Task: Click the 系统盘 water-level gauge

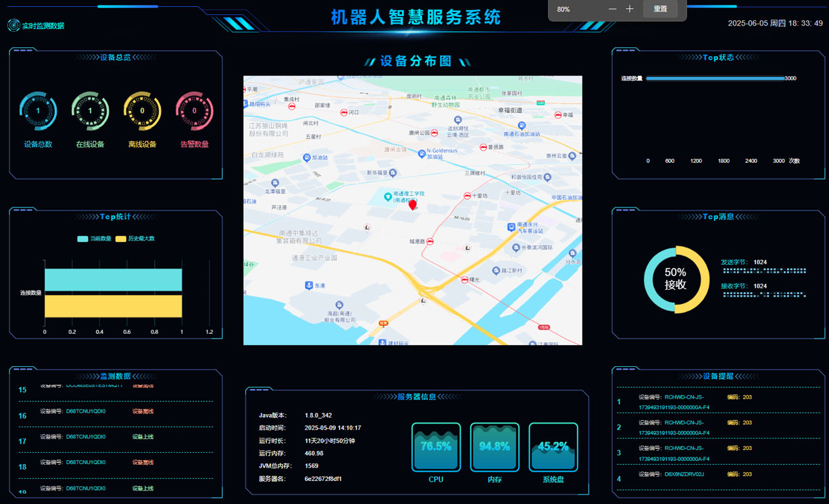Action: 553,447
